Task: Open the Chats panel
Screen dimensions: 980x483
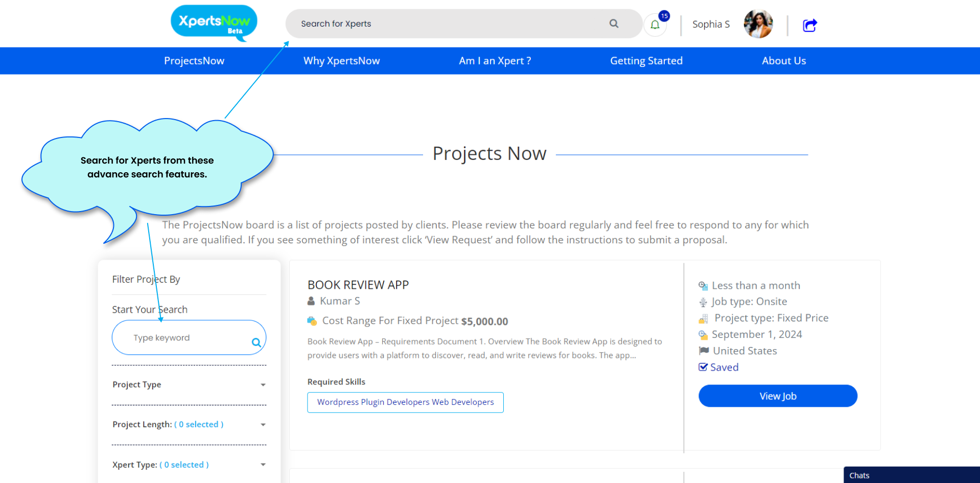Action: coord(912,475)
